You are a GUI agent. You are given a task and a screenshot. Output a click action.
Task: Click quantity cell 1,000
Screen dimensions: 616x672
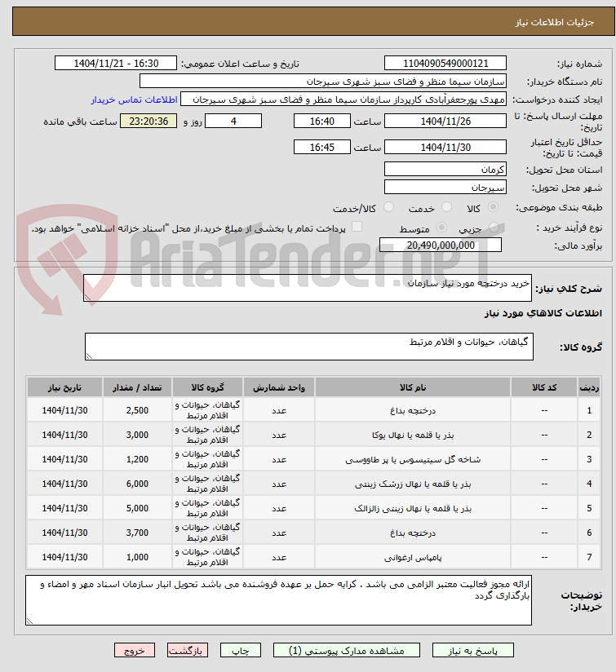coord(137,557)
